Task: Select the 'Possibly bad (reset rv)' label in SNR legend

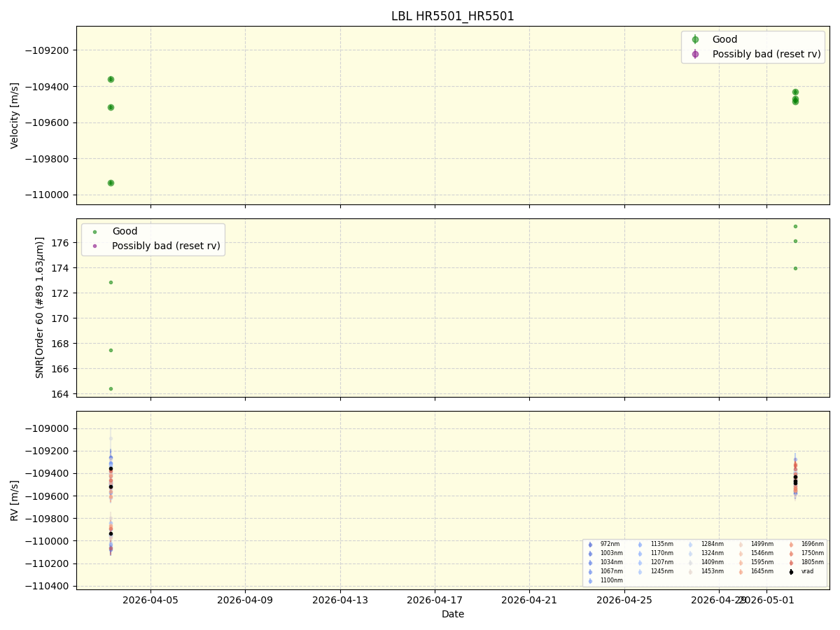Action: click(x=166, y=246)
